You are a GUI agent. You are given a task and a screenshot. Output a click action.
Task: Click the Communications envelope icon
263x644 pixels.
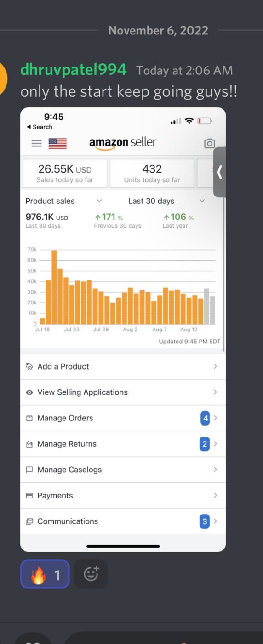coord(29,521)
